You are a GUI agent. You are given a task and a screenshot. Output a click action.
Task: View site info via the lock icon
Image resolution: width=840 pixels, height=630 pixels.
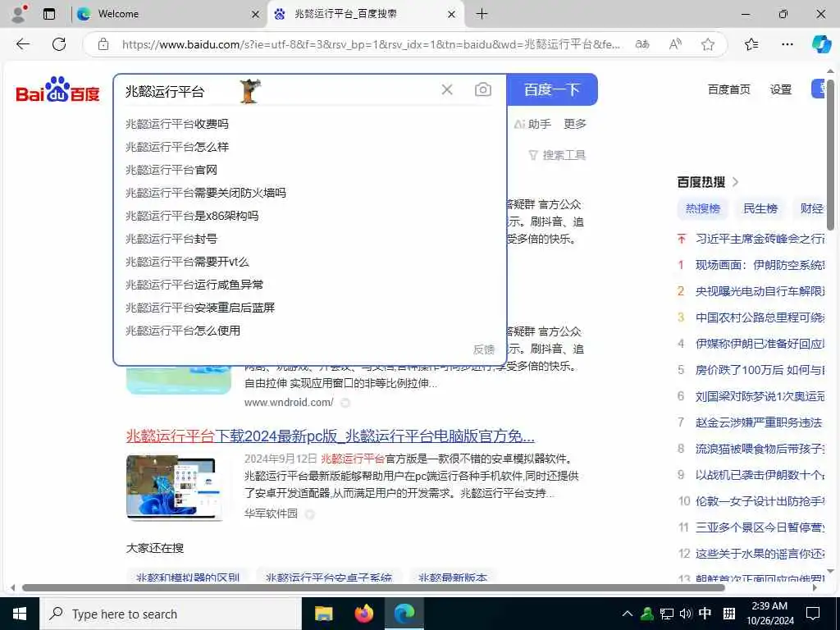[x=103, y=44]
